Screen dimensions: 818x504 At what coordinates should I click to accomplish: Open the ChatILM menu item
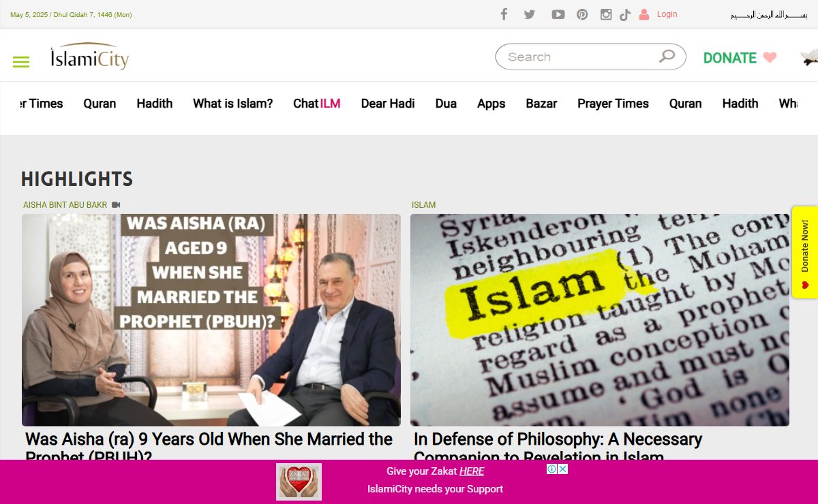point(317,104)
